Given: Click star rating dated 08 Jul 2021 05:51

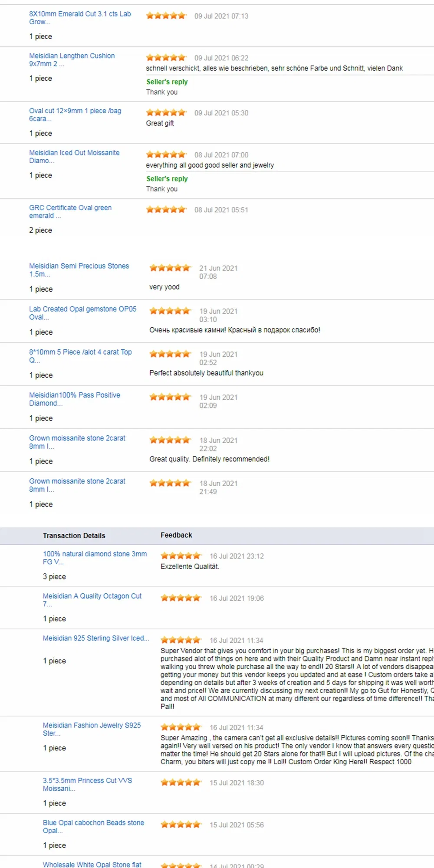Looking at the screenshot, I should tap(166, 210).
